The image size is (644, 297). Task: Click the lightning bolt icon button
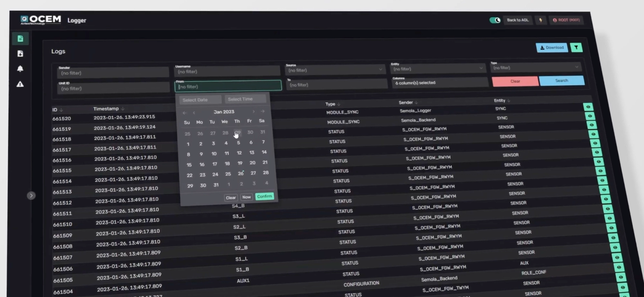click(x=541, y=20)
